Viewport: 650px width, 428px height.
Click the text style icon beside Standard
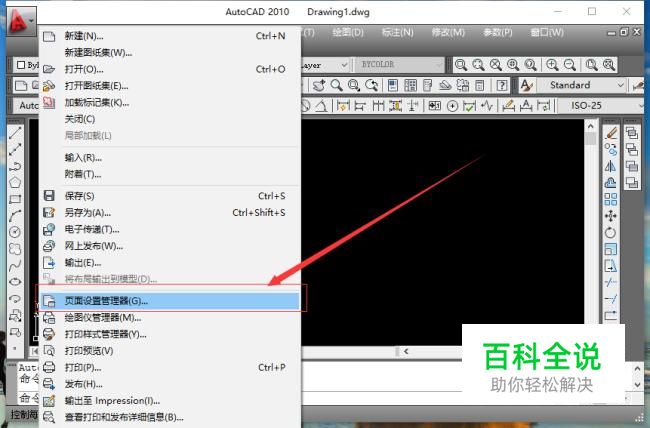pos(526,85)
